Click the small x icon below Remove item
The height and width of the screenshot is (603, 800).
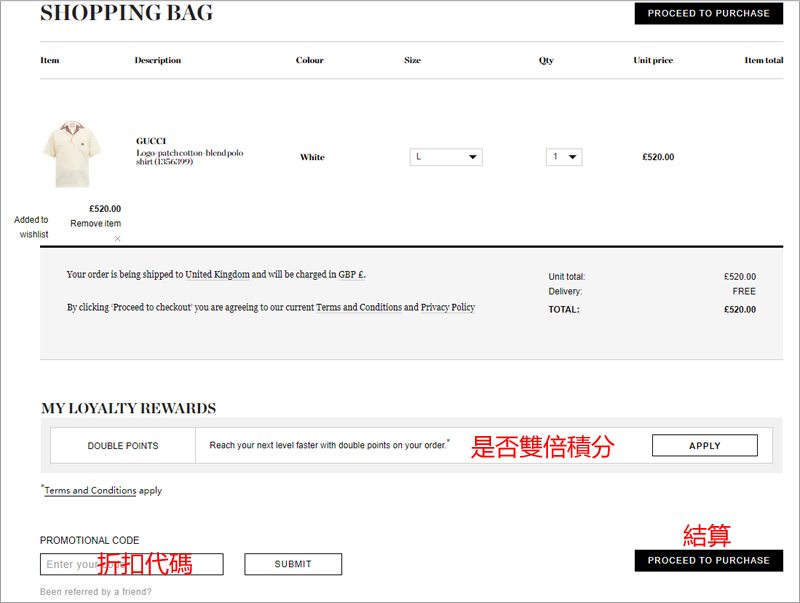[117, 239]
